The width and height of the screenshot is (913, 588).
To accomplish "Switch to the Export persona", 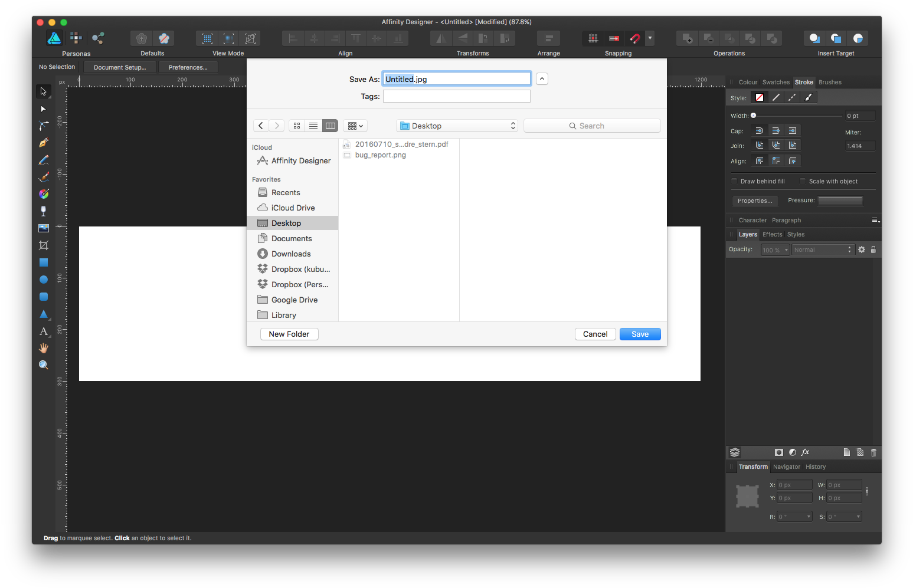I will (x=98, y=38).
